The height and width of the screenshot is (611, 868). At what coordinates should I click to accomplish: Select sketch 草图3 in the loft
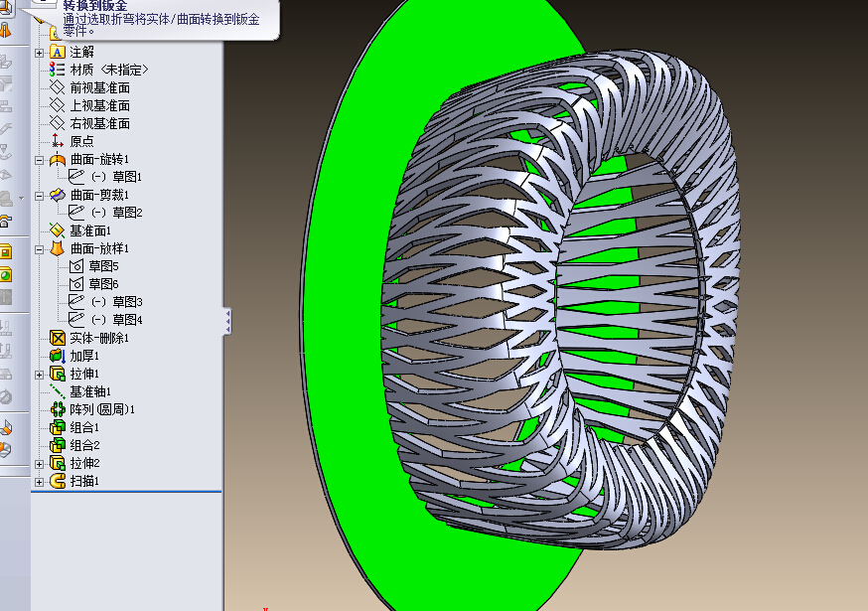pos(105,302)
